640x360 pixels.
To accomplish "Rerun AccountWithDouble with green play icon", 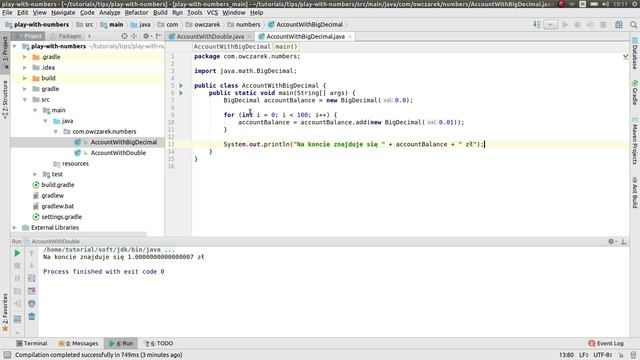I will (x=17, y=253).
